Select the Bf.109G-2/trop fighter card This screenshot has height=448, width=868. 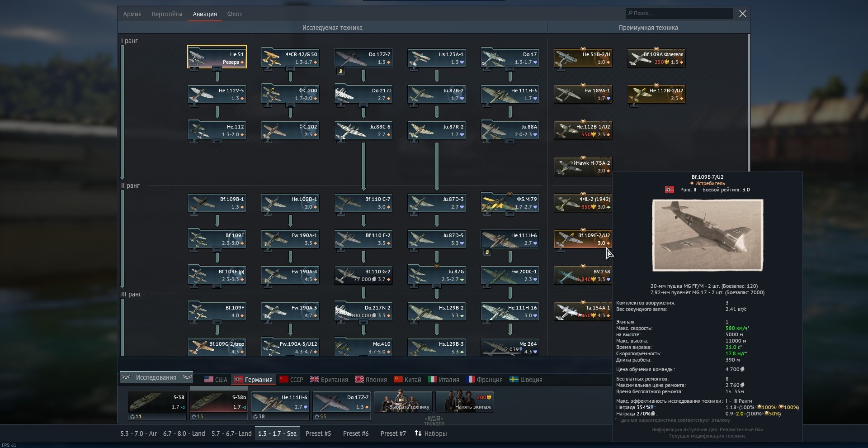(217, 347)
